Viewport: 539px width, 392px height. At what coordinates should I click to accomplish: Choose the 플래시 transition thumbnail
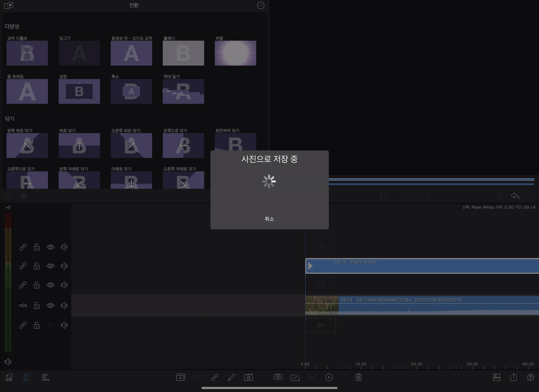[183, 53]
